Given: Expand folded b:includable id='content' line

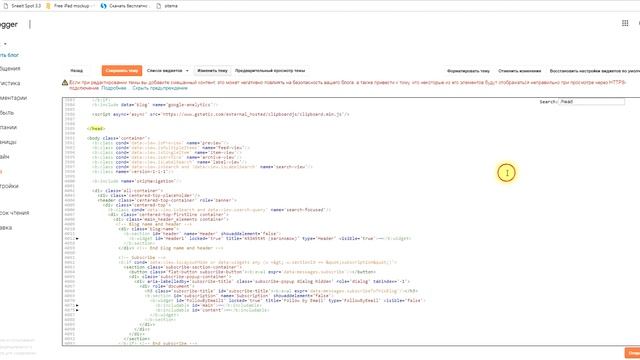Looking at the screenshot, I should (77, 310).
